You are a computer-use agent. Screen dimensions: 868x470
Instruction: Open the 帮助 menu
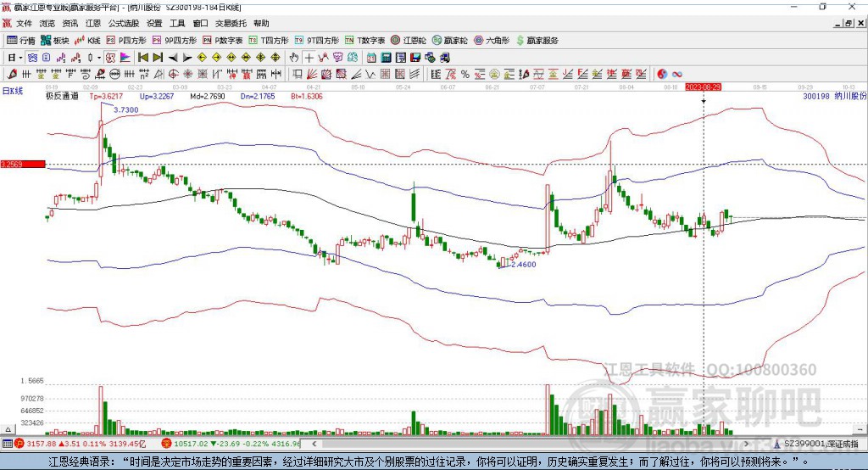pos(261,23)
